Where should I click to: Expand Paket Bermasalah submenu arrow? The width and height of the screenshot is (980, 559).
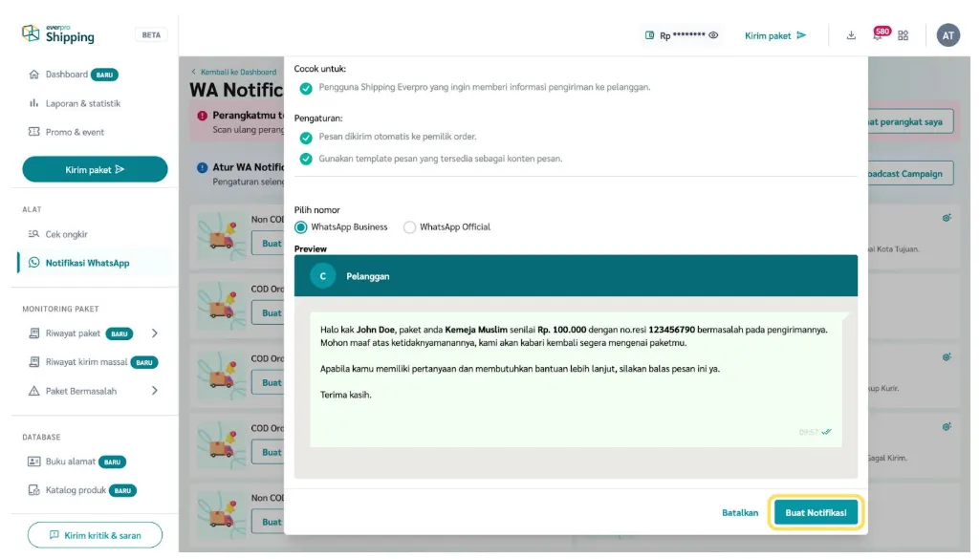155,391
